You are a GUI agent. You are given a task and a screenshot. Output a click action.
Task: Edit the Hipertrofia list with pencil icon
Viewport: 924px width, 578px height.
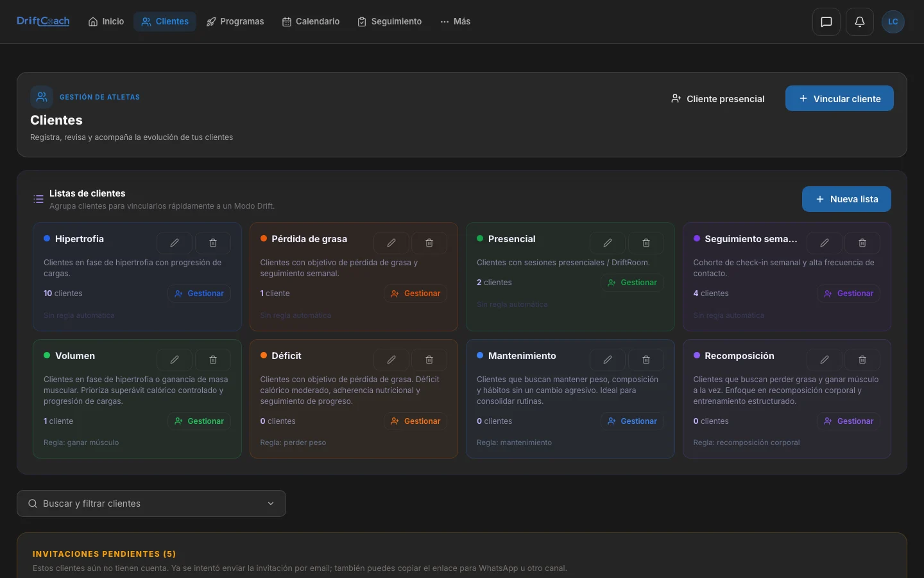click(175, 243)
